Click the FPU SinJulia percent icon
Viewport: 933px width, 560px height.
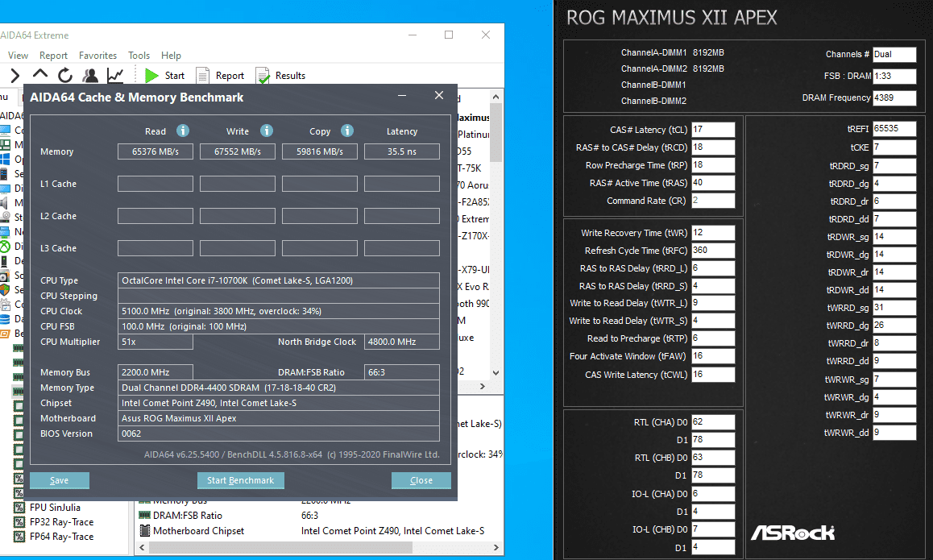coord(19,508)
